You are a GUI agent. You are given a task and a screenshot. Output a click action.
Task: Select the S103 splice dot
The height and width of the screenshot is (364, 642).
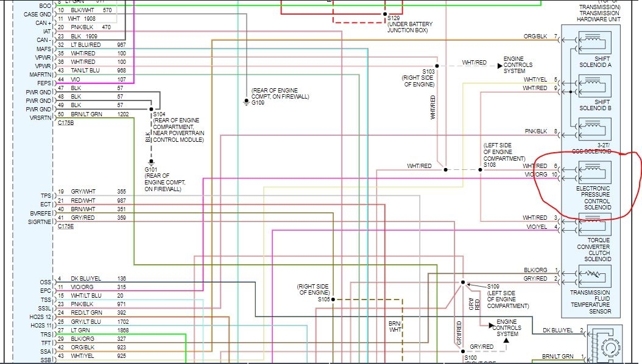pyautogui.click(x=437, y=66)
